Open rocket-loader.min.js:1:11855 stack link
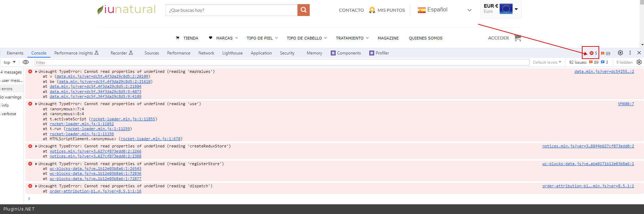This screenshot has width=644, height=214. pyautogui.click(x=123, y=119)
